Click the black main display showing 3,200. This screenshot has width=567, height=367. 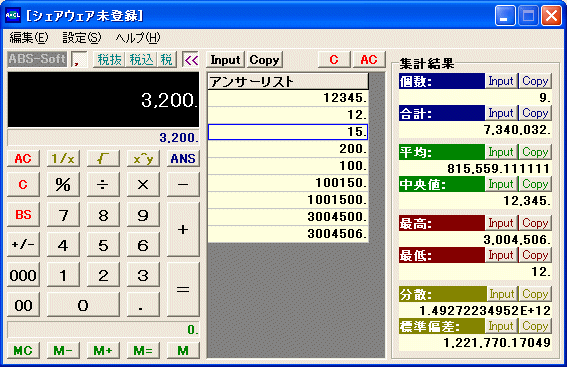[x=103, y=99]
